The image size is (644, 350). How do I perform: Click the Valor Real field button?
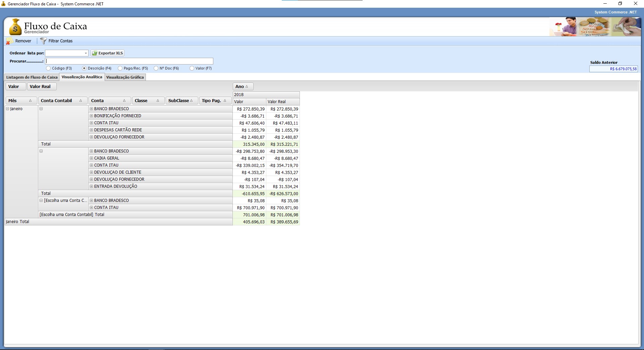coord(40,87)
